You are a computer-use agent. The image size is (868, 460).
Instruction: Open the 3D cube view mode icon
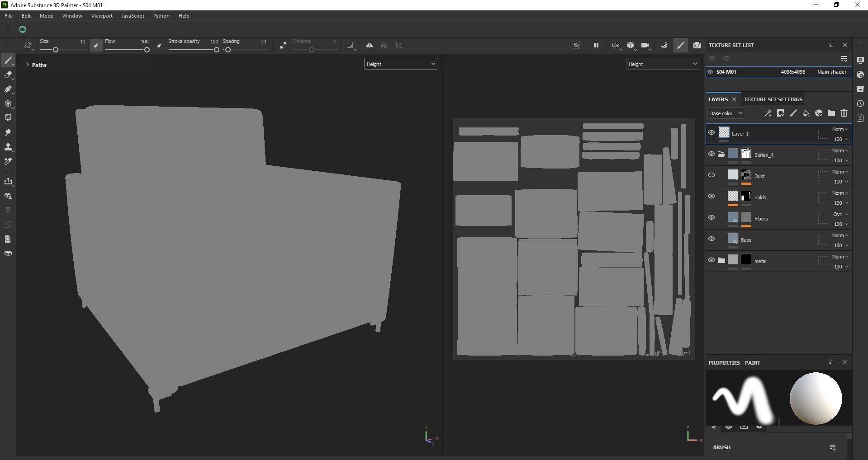pyautogui.click(x=631, y=45)
